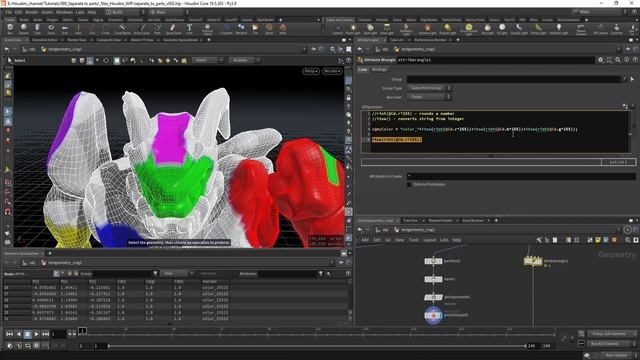The width and height of the screenshot is (640, 360).
Task: Click the VEXpression horizontal scrollbar
Action: [491, 156]
